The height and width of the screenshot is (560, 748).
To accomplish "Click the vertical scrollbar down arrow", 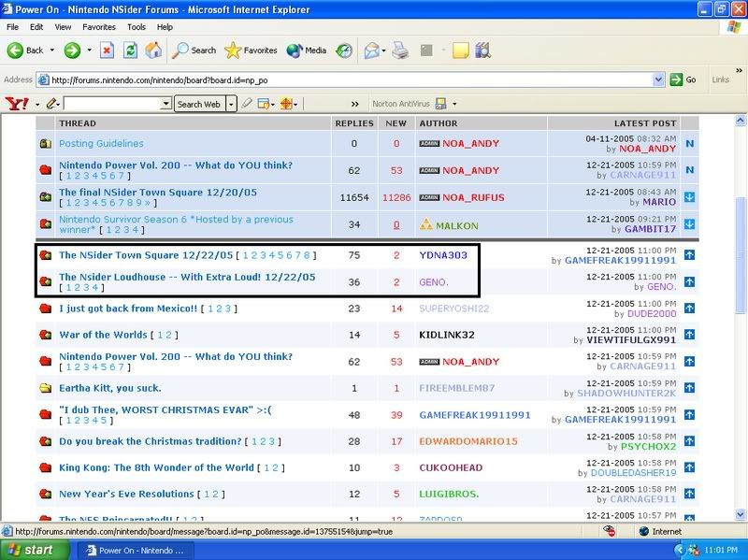I will point(740,514).
